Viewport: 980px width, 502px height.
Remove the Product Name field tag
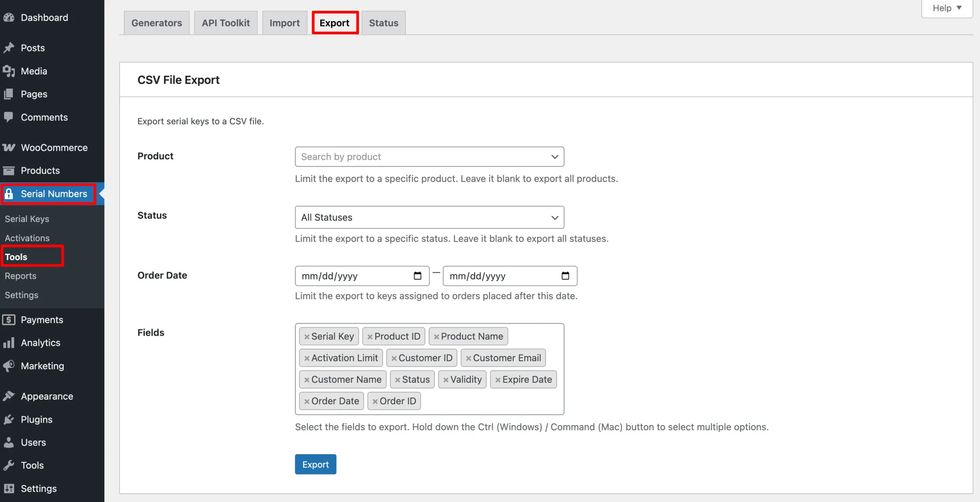436,337
